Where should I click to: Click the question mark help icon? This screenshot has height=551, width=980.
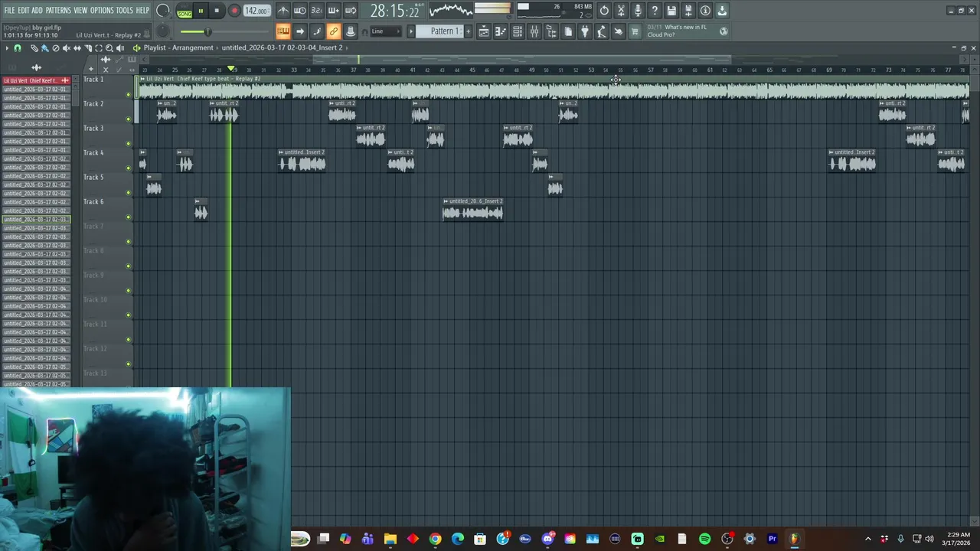655,11
